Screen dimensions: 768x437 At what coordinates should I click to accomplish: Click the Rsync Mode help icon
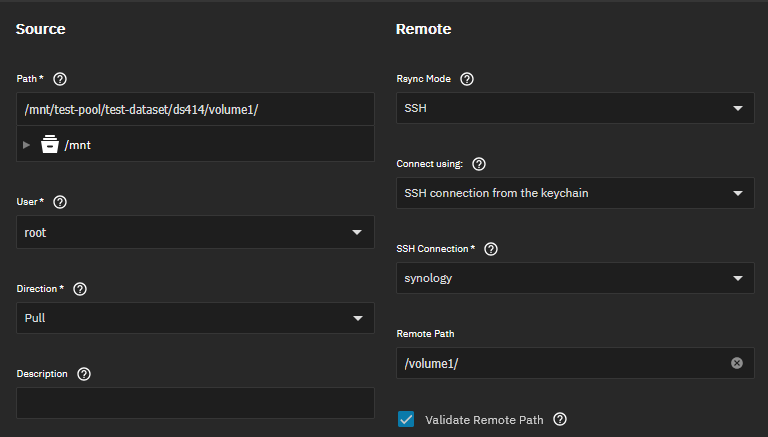(x=467, y=79)
